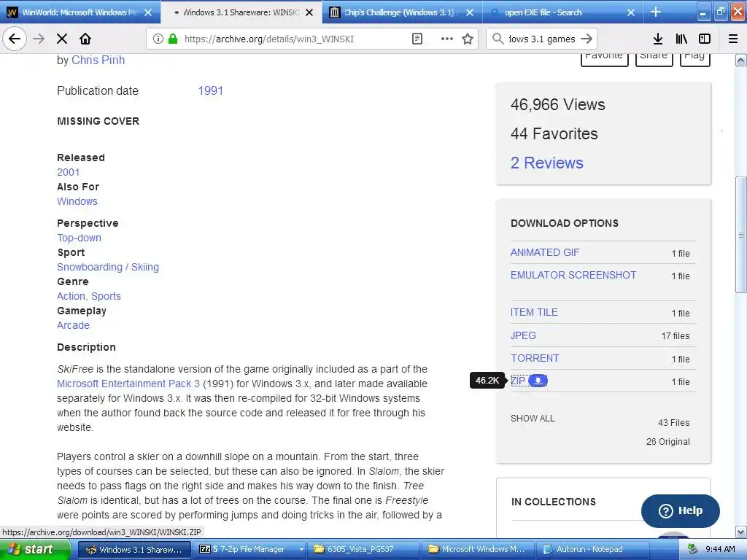Open the Library menu
Screen dimensions: 747x560
pyautogui.click(x=681, y=39)
